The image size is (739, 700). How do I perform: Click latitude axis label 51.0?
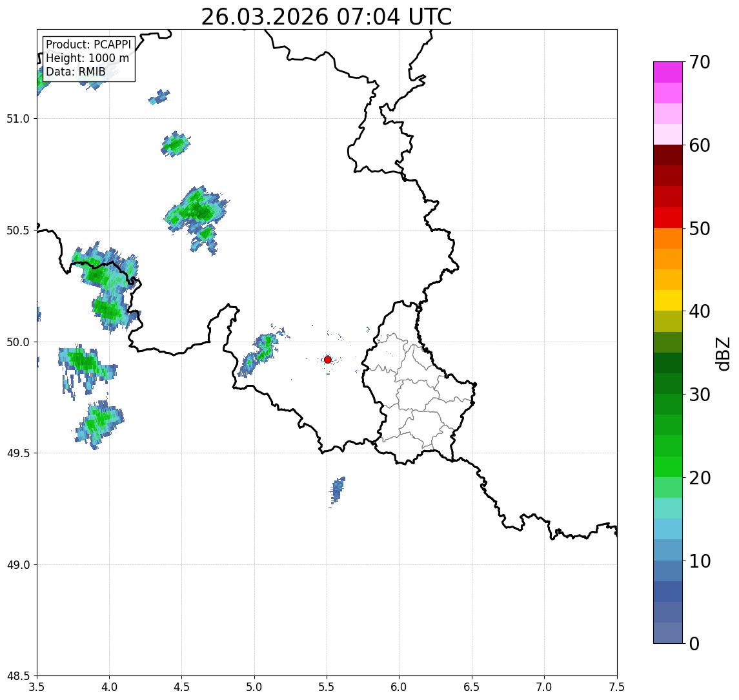(18, 119)
